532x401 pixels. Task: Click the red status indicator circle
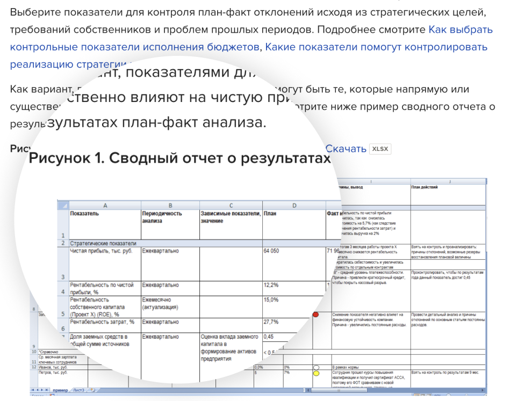point(316,315)
